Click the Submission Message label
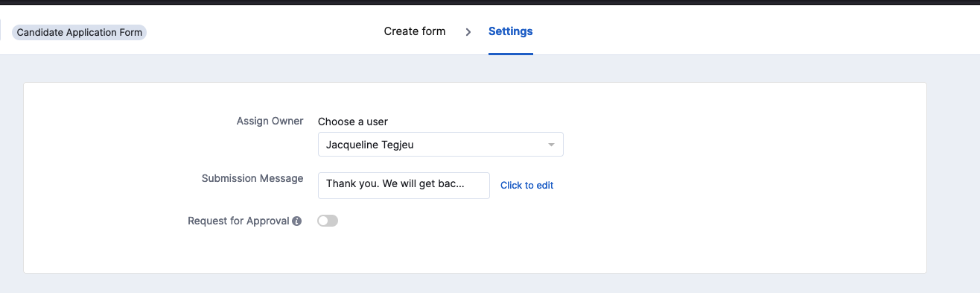 252,178
